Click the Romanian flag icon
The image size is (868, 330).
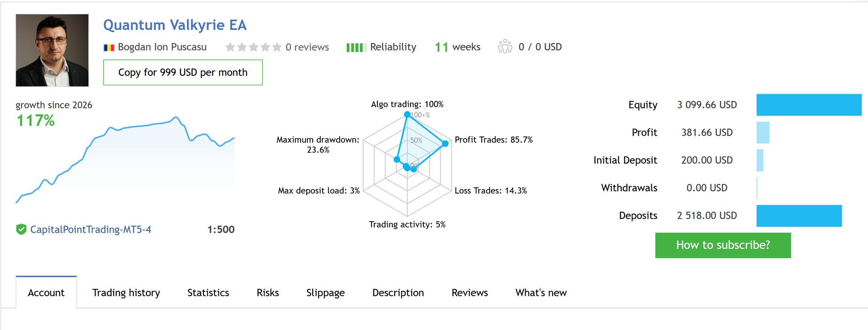point(109,47)
